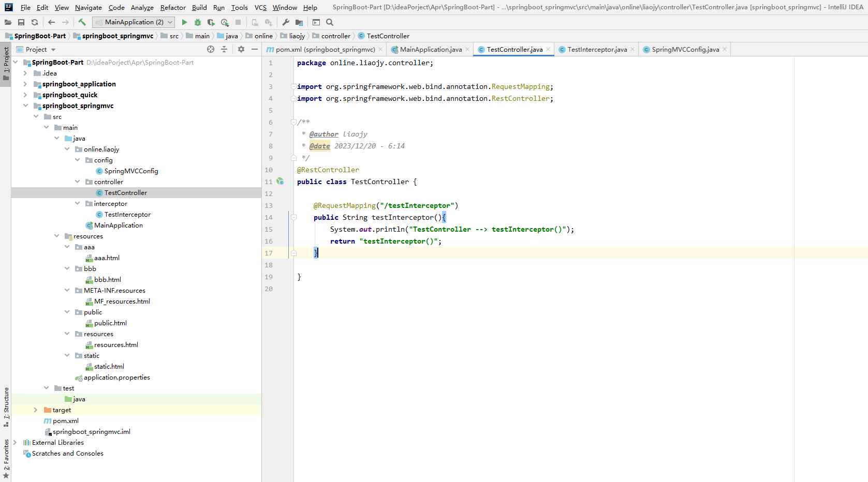
Task: Click the Run Anything toolbar icon
Action: 316,22
